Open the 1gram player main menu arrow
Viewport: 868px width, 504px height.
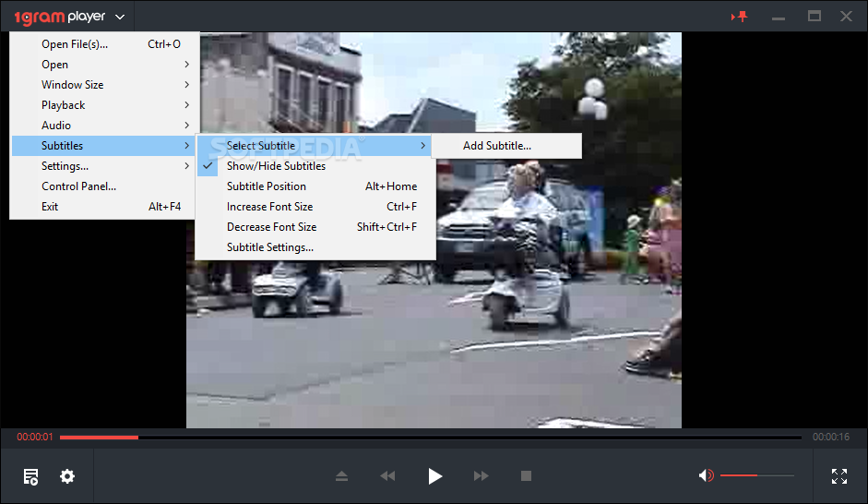tap(120, 18)
